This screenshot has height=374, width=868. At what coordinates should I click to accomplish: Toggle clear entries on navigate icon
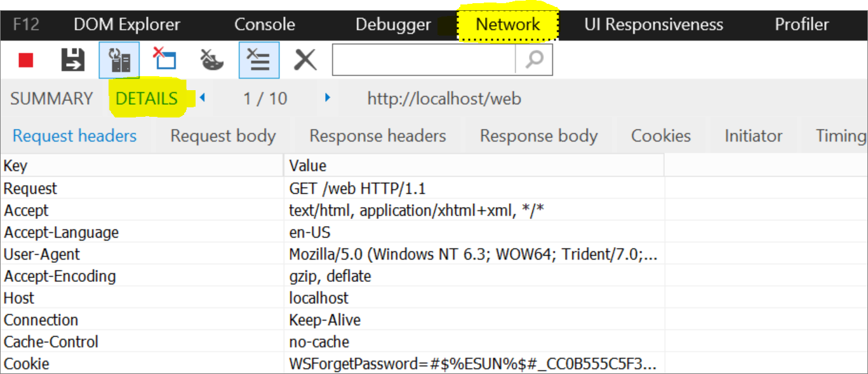coord(258,60)
